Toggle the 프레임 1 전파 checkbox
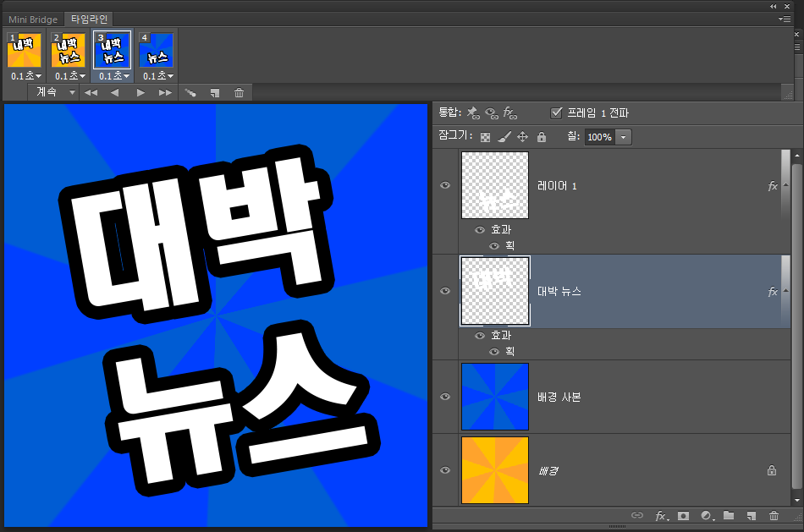This screenshot has width=804, height=532. 556,112
